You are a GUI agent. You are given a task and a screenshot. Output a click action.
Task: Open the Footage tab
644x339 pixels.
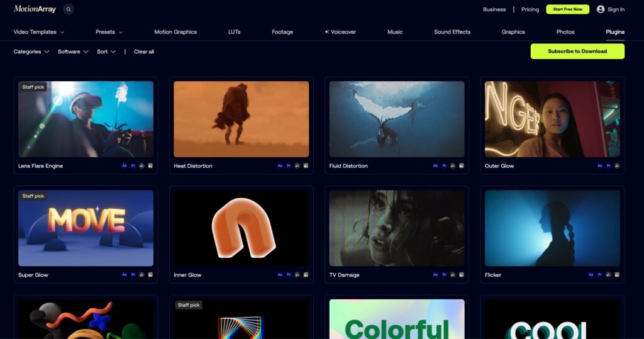point(282,31)
